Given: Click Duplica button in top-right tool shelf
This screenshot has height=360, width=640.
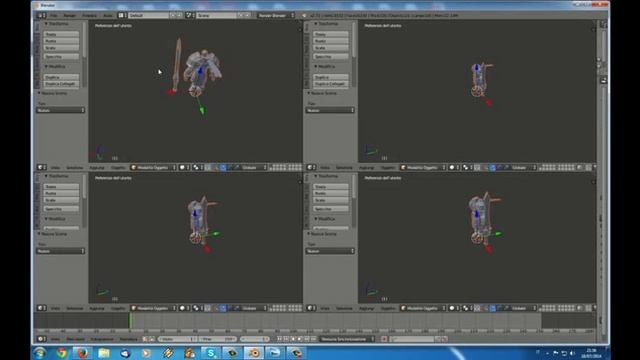Looking at the screenshot, I should coord(331,77).
